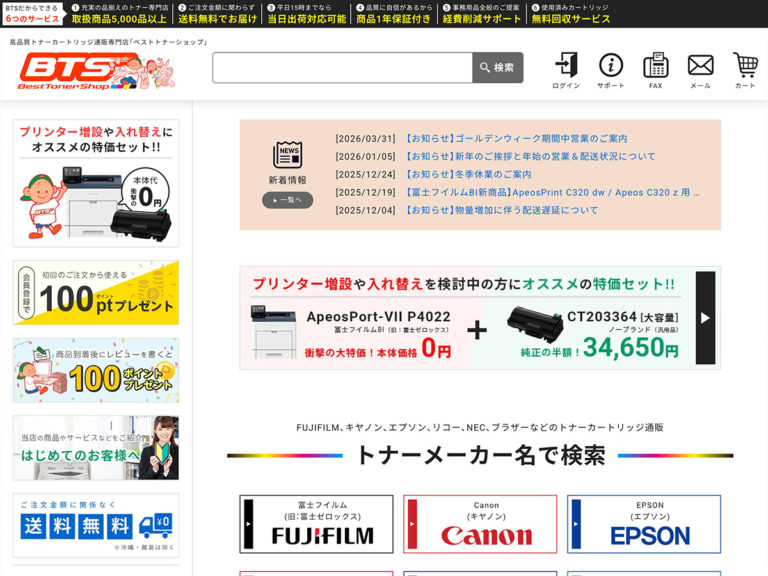Image resolution: width=768 pixels, height=576 pixels.
Task: Open the mail (メール) icon
Action: click(700, 71)
